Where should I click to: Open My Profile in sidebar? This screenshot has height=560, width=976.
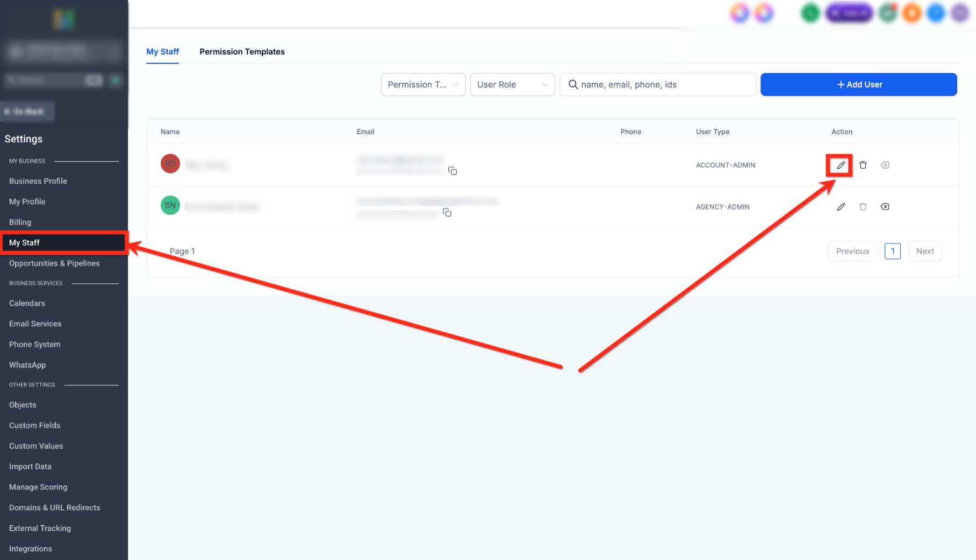[27, 202]
